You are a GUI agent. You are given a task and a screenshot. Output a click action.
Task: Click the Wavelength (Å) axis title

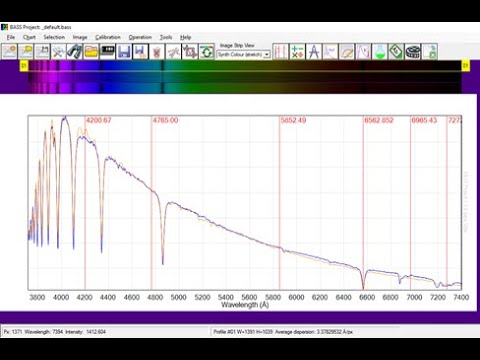coord(245,305)
